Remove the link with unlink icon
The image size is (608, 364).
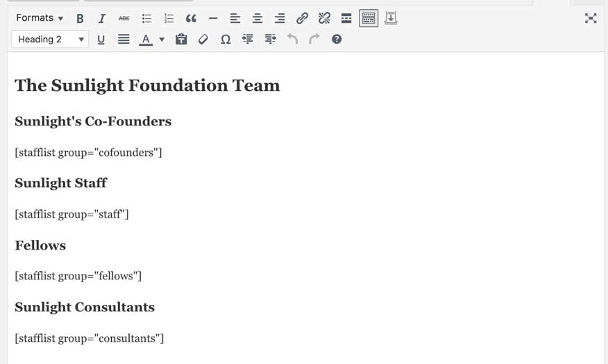324,18
